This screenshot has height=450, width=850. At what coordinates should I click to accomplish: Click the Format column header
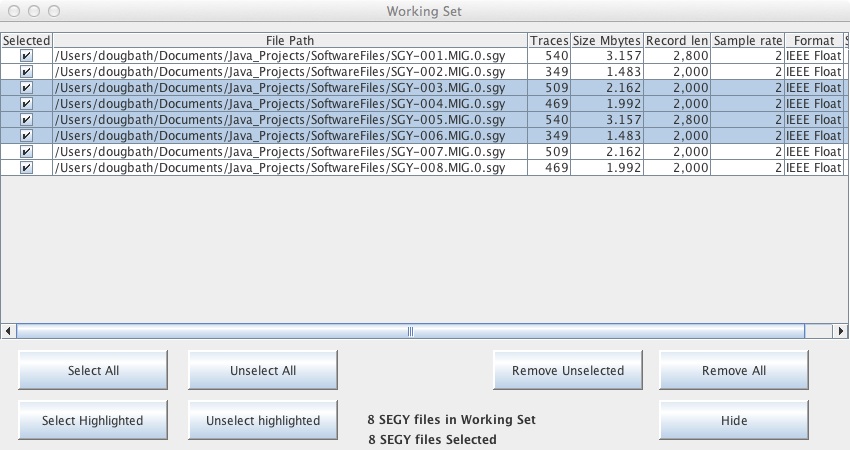point(814,40)
